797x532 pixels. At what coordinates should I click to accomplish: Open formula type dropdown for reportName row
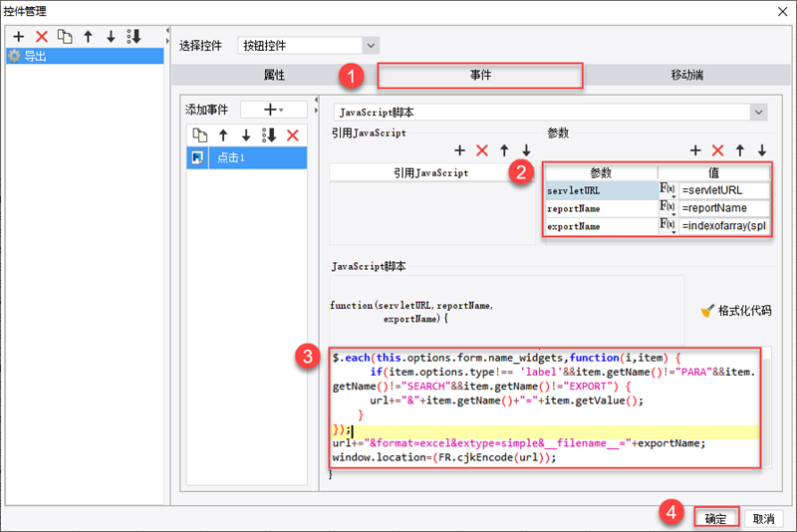pos(667,208)
